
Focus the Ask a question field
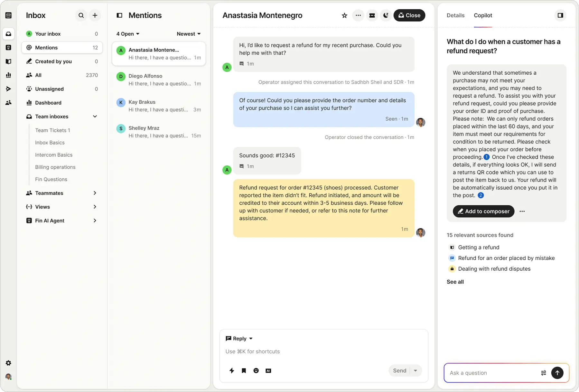point(492,373)
